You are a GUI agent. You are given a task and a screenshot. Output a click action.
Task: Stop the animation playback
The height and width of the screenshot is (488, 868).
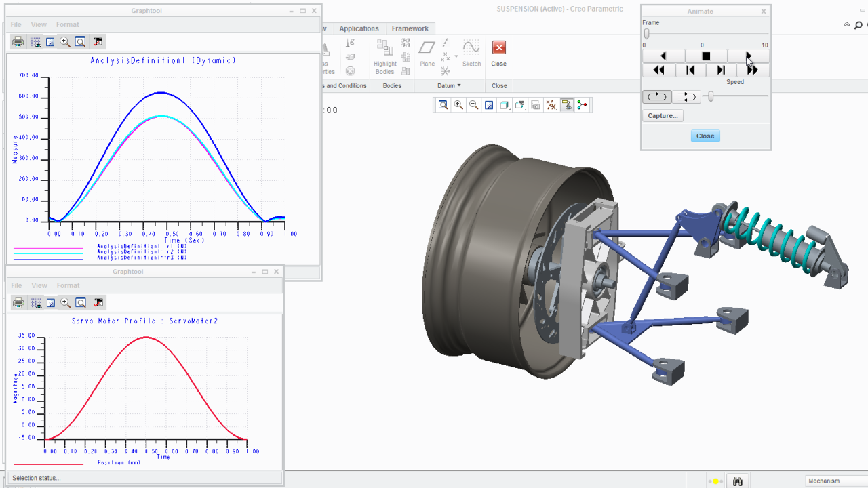pos(706,56)
